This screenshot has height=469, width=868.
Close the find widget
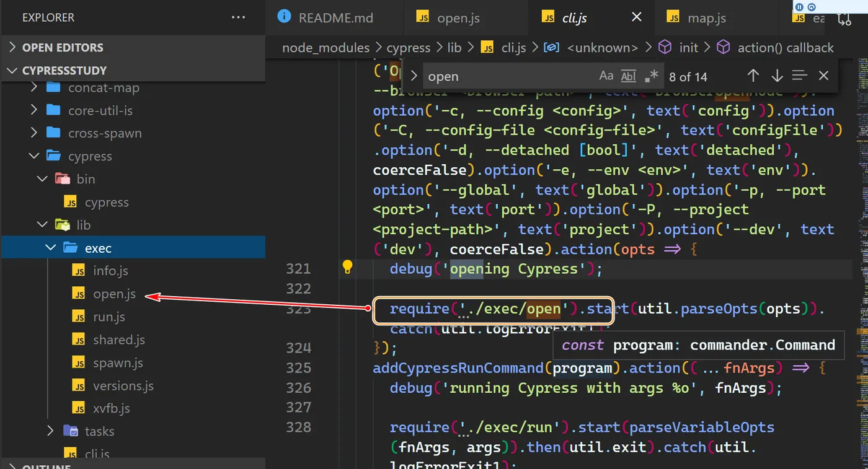(x=823, y=76)
